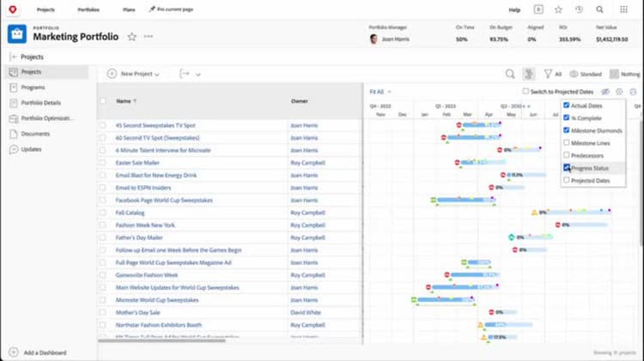This screenshot has width=644, height=361.
Task: Open the recent items clock icon
Action: [x=579, y=9]
